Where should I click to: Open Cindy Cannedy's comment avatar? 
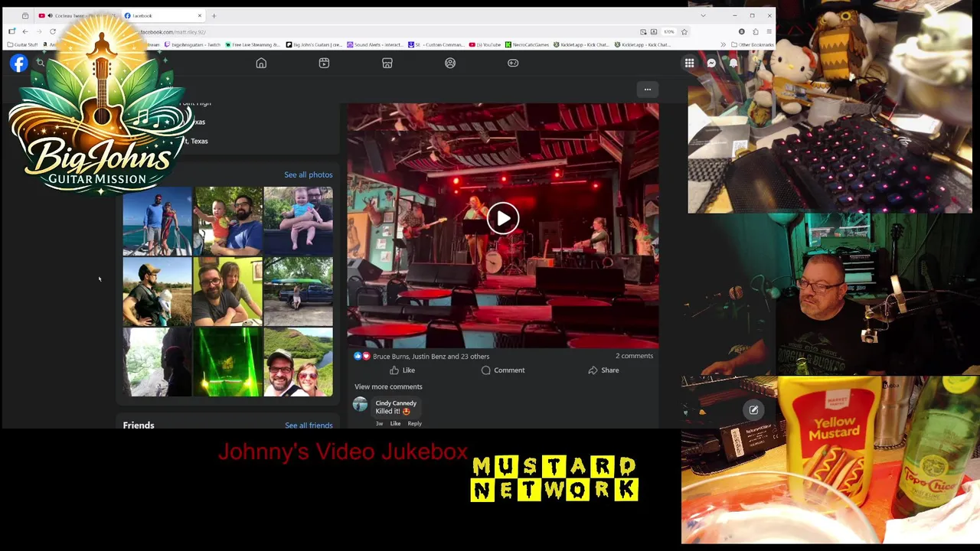(x=361, y=405)
